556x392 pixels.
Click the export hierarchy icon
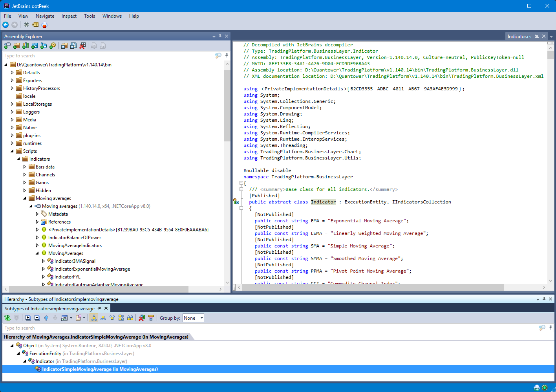point(78,318)
